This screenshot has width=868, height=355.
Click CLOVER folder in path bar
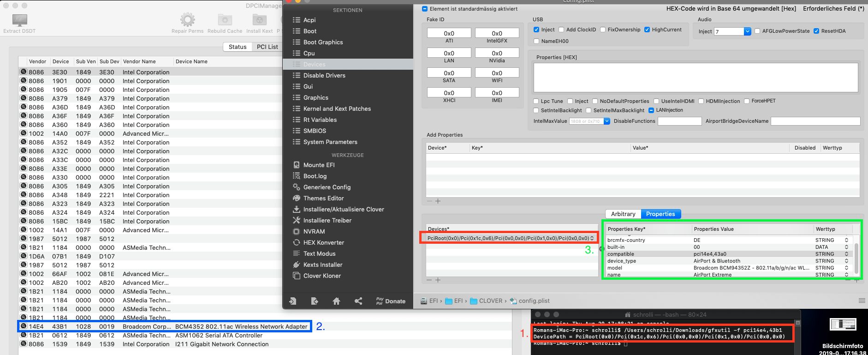click(486, 301)
